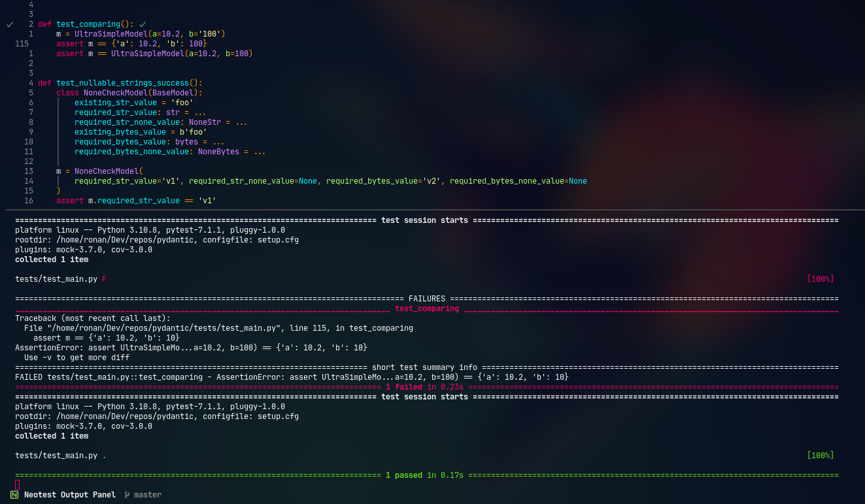Click the [100%] marker of the failed run
This screenshot has height=504, width=865.
click(x=819, y=278)
